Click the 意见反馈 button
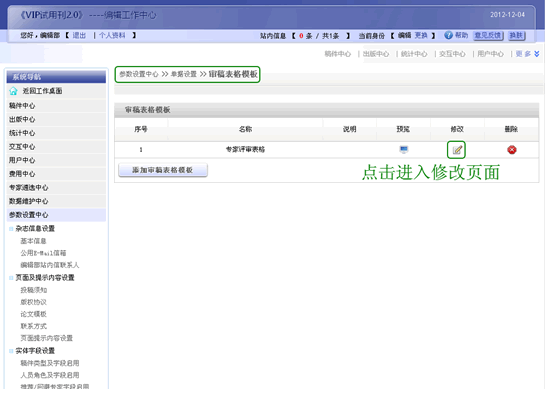545x394 pixels. coord(488,35)
